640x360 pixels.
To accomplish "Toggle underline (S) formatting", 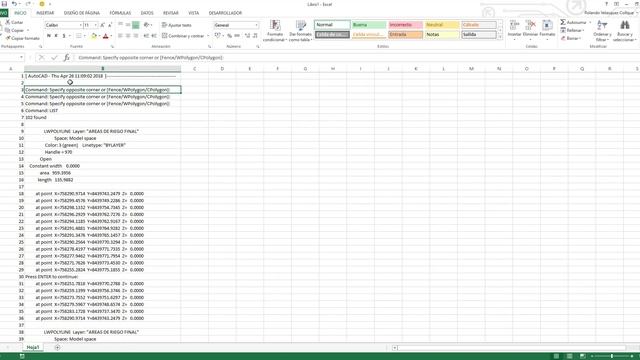I will click(64, 36).
